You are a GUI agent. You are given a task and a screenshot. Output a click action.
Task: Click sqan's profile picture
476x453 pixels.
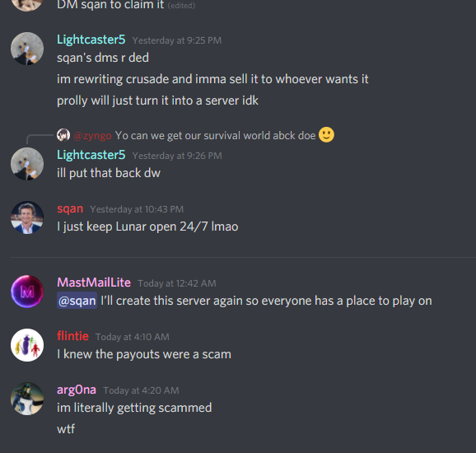pos(27,217)
